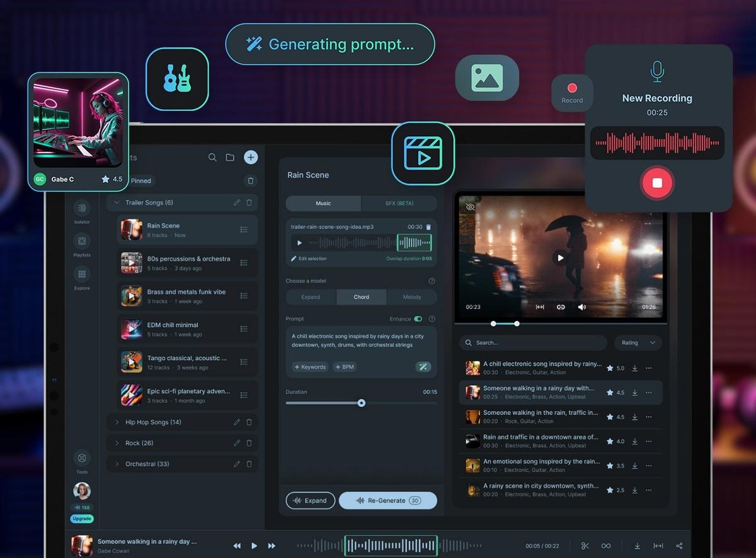Toggle video visibility with the eye icon
Screen dimensions: 756x558
(470, 207)
